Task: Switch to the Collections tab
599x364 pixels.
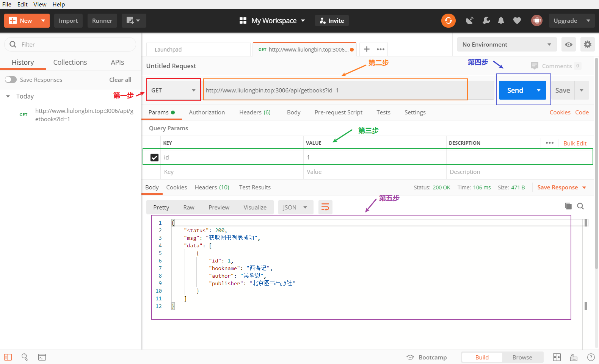Action: [x=70, y=62]
